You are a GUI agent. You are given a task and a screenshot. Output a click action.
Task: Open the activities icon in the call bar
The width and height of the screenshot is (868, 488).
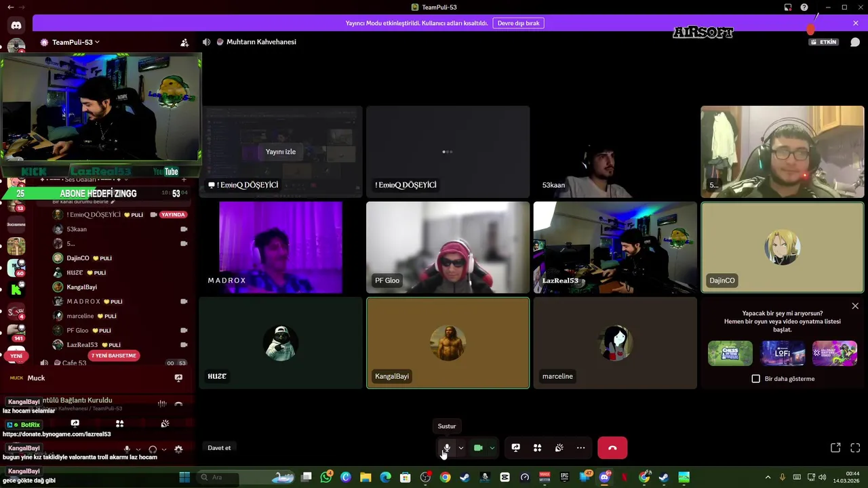tap(538, 448)
